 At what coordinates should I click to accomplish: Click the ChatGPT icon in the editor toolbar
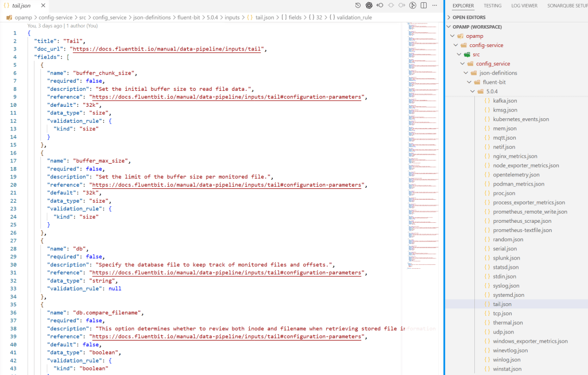point(369,5)
